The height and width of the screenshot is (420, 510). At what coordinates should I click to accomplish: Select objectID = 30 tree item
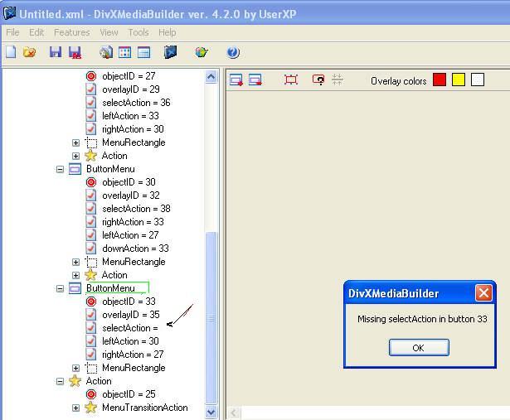129,182
